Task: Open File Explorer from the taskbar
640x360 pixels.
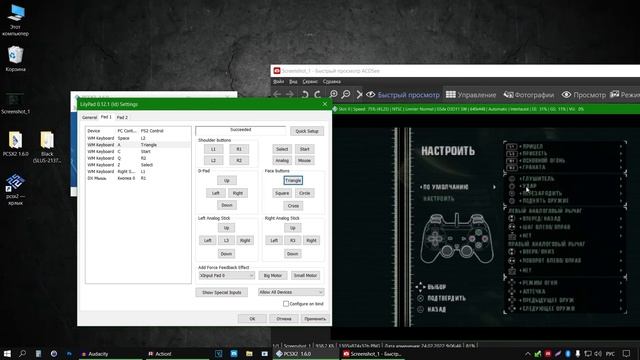Action: click(x=249, y=353)
